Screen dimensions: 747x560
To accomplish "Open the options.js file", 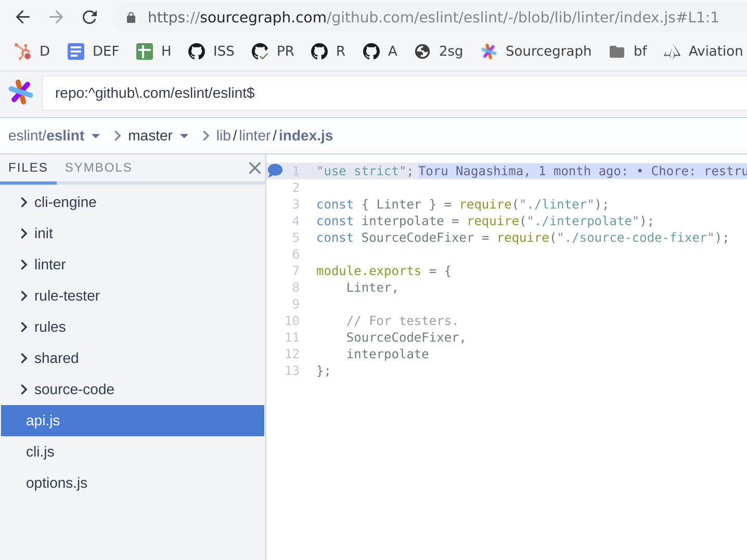I will [x=133, y=483].
